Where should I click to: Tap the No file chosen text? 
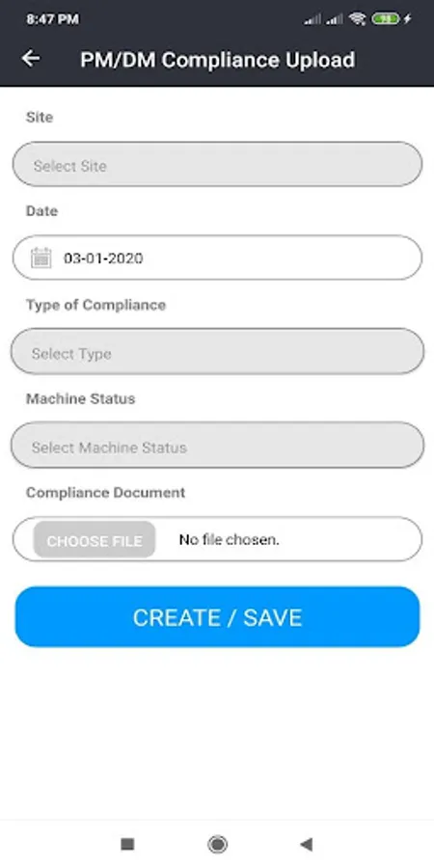[x=230, y=540]
